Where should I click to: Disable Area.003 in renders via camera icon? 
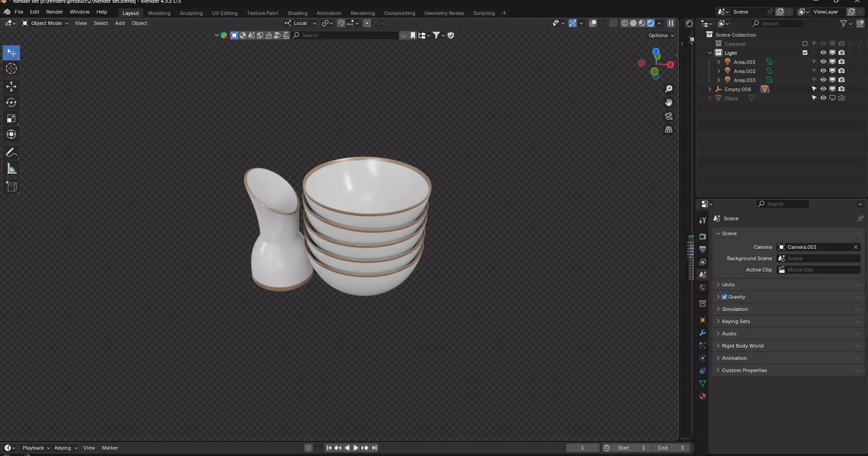(x=841, y=80)
